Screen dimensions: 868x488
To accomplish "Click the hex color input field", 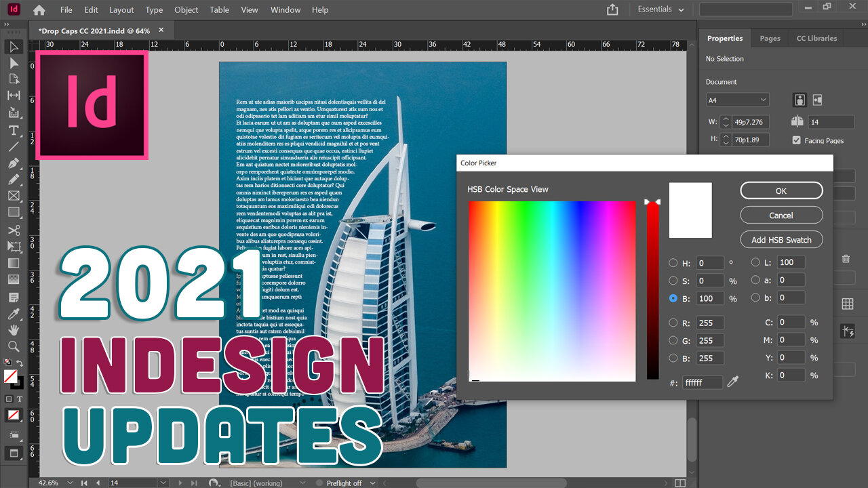I will coord(703,383).
